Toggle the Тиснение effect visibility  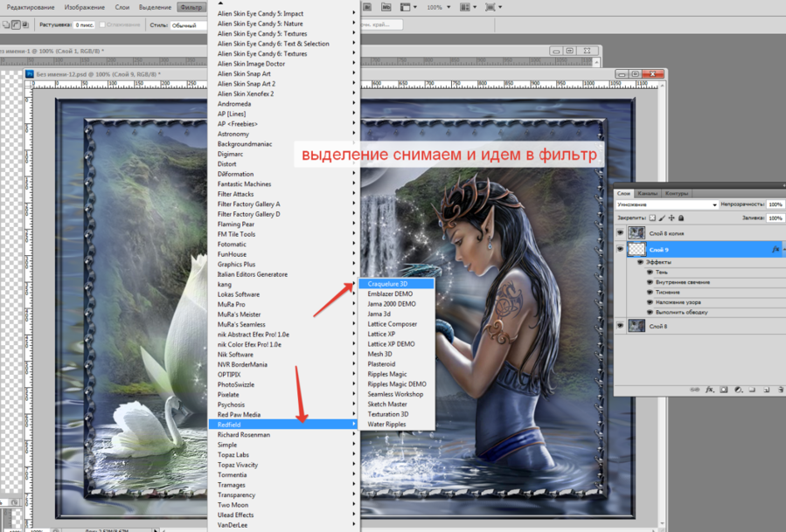pos(650,292)
